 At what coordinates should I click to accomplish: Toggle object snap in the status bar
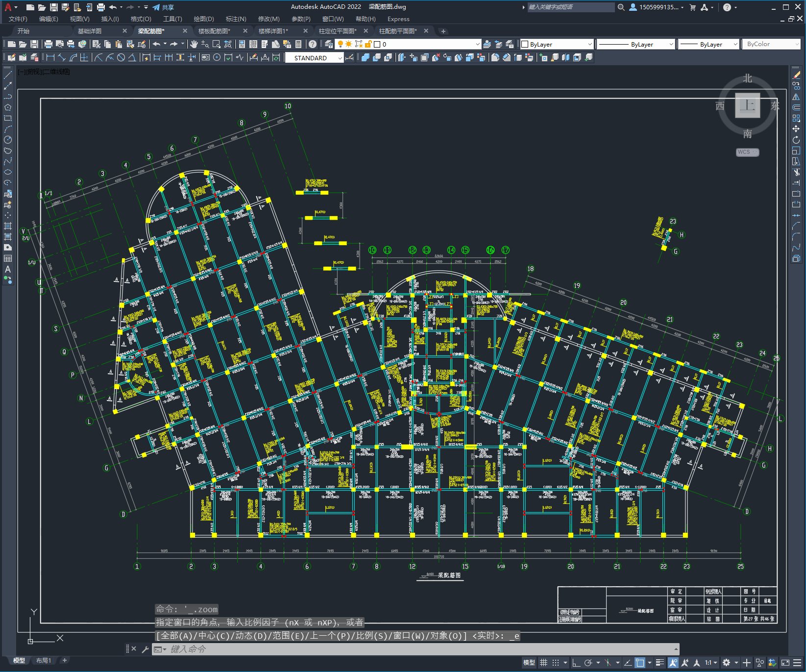pos(640,663)
